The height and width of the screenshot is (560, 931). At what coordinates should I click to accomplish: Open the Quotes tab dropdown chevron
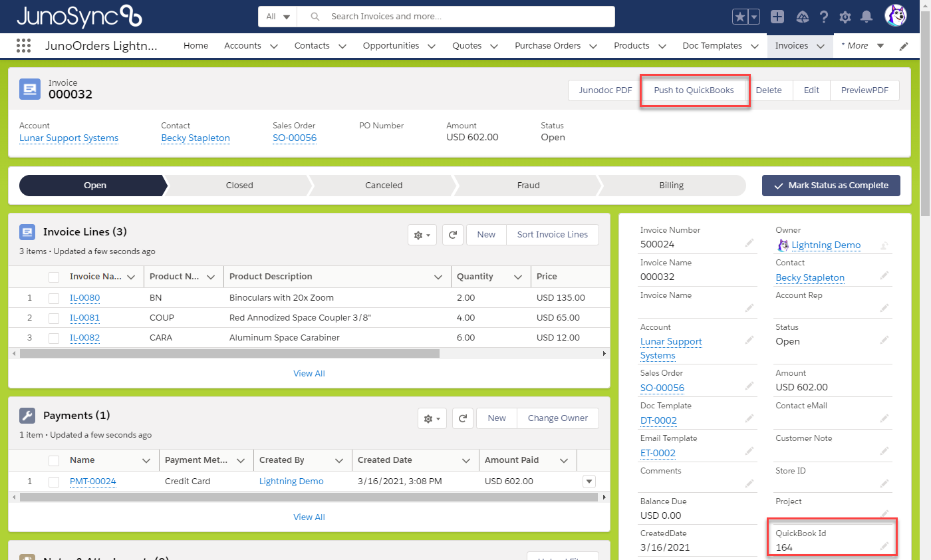click(x=493, y=45)
